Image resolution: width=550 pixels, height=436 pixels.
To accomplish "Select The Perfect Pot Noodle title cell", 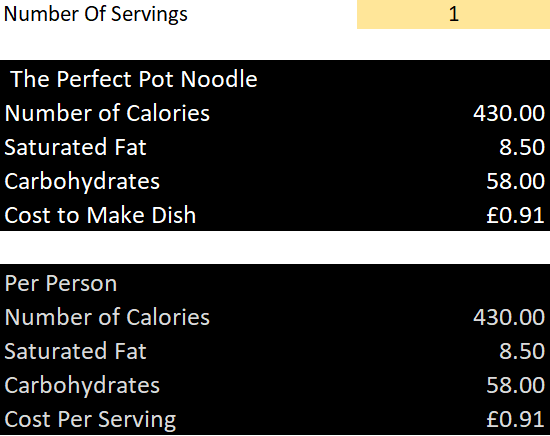I will pos(134,79).
